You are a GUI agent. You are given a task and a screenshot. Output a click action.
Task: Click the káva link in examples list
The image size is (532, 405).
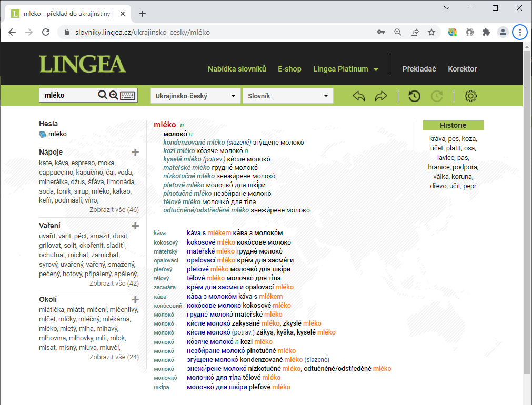(x=159, y=233)
